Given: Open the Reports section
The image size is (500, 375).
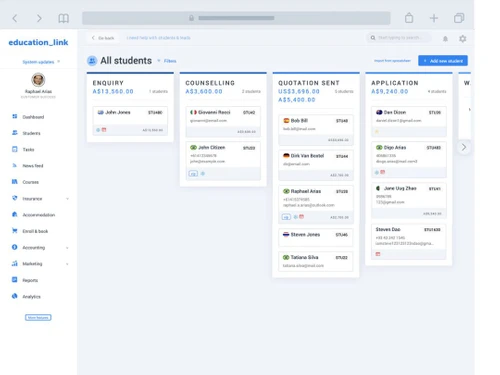Looking at the screenshot, I should pos(30,280).
